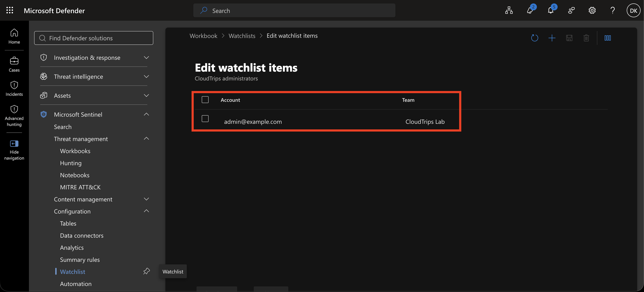Viewport: 644px width, 292px height.
Task: Focus the Find Defender solutions field
Action: (94, 38)
